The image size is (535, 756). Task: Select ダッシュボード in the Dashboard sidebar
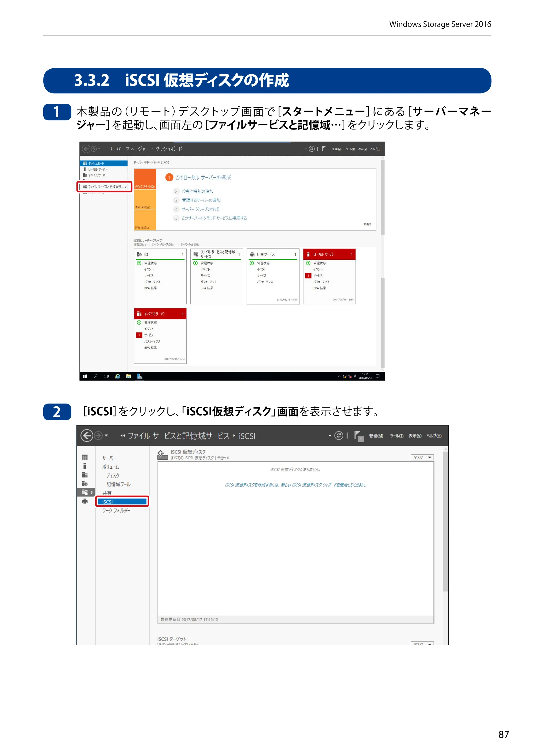point(104,163)
